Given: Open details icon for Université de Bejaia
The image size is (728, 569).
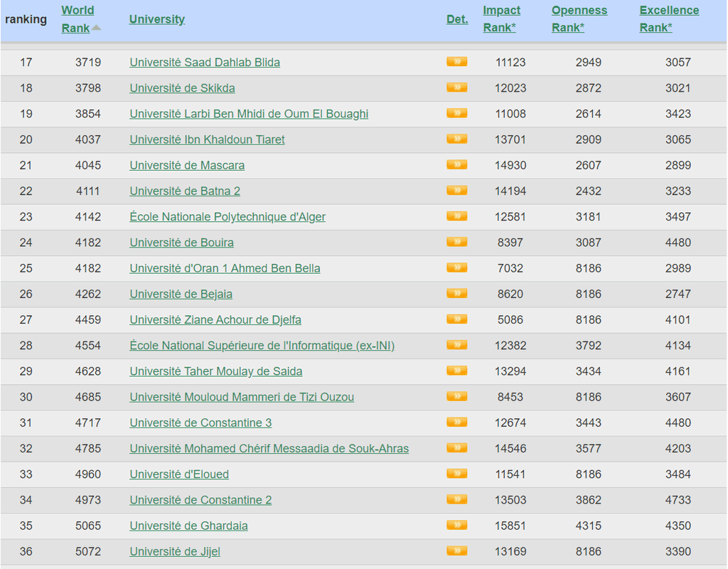Looking at the screenshot, I should coord(457,294).
